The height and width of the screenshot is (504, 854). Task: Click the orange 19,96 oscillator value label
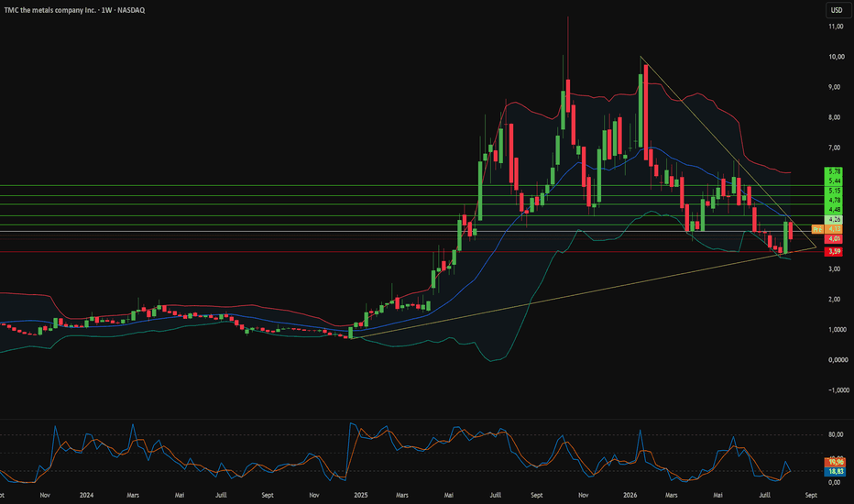[x=836, y=462]
